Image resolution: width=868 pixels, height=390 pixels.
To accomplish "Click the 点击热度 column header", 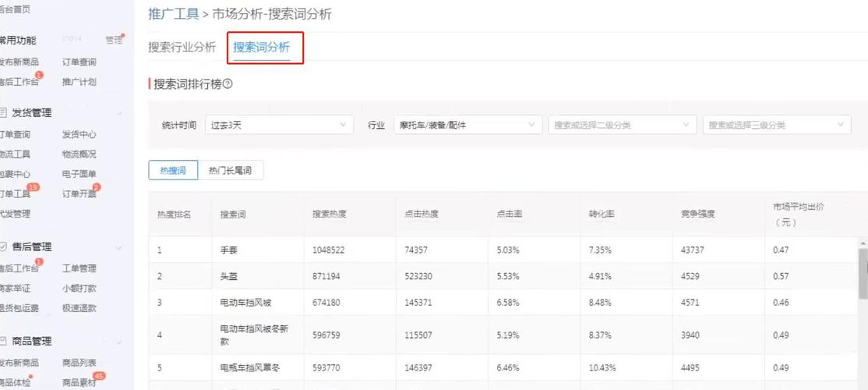I will [422, 214].
